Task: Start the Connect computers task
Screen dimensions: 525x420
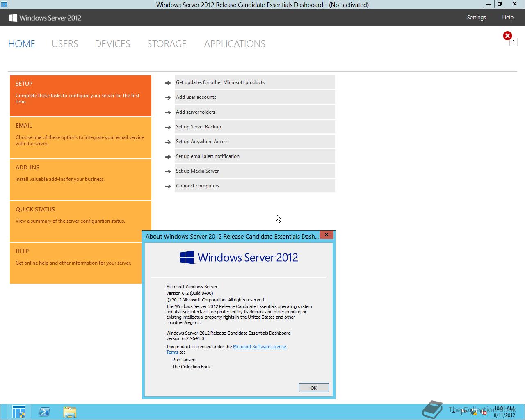Action: point(255,186)
